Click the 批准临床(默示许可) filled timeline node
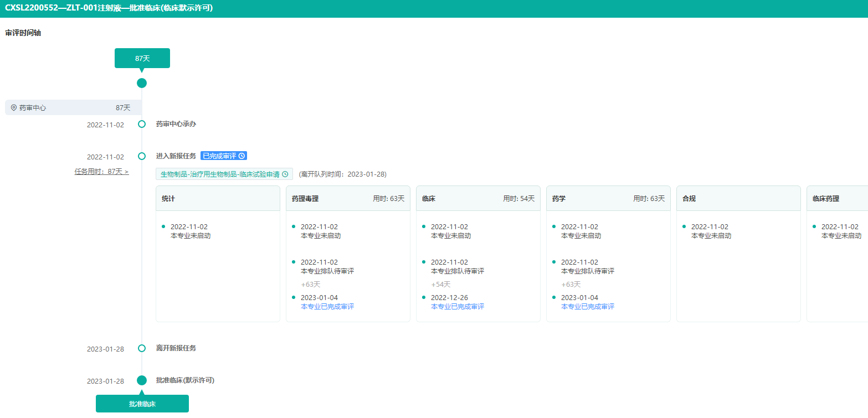The image size is (868, 418). tap(142, 380)
